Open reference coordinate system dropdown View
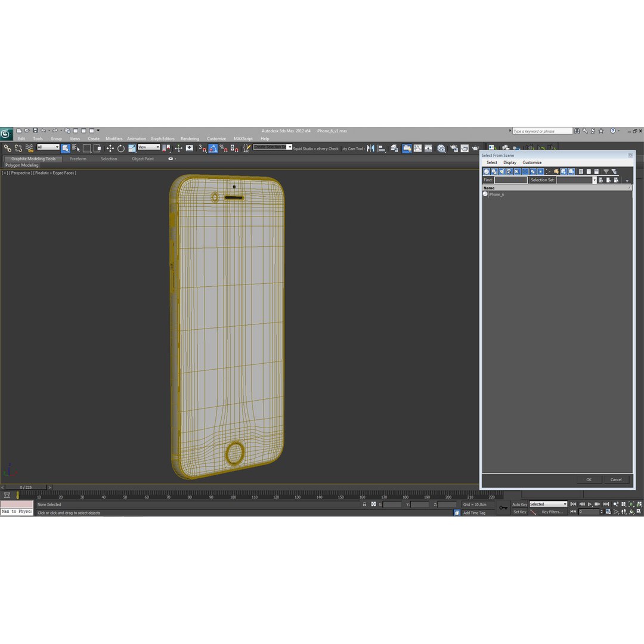Screen dimensions: 644x644 pos(148,147)
